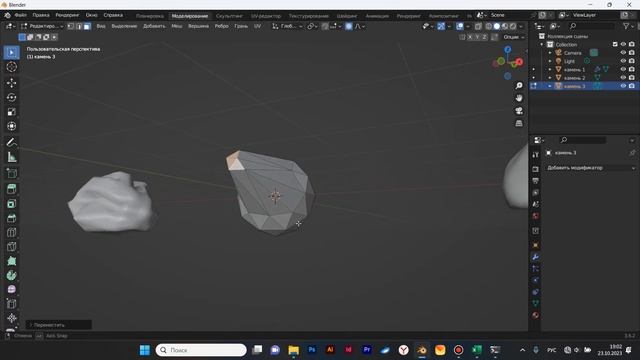Open the Tool properties tab icon
640x360 pixels.
[536, 155]
